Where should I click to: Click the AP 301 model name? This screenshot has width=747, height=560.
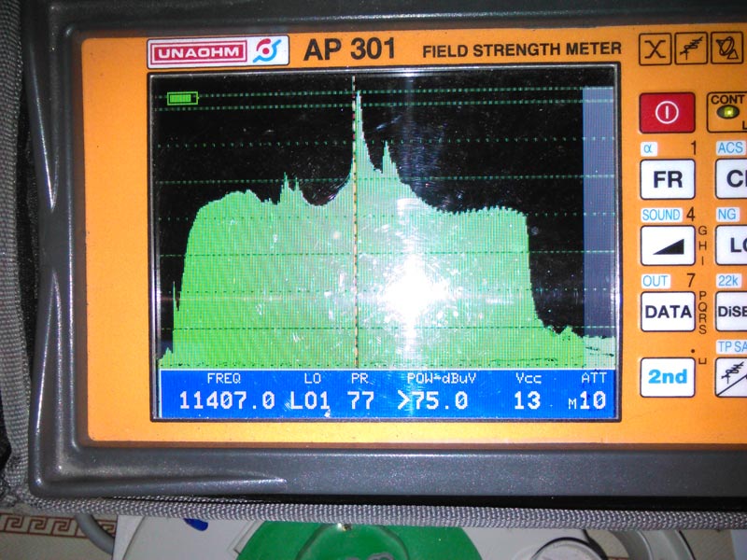[x=350, y=49]
